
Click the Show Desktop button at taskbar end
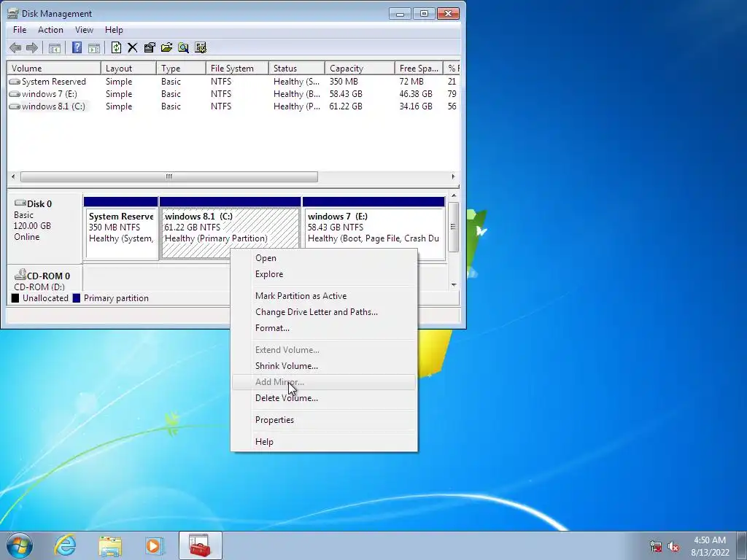tap(742, 545)
